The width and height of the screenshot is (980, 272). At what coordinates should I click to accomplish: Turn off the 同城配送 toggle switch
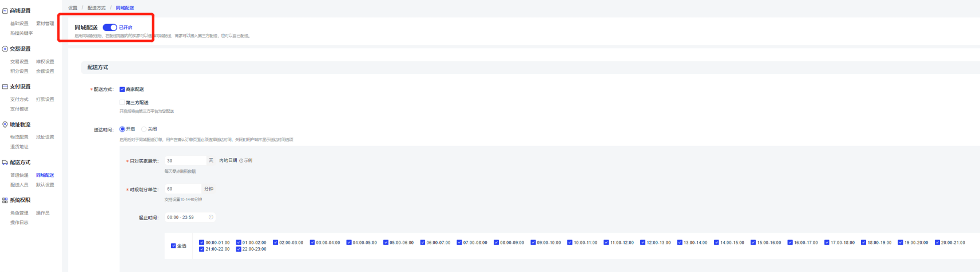pyautogui.click(x=110, y=27)
